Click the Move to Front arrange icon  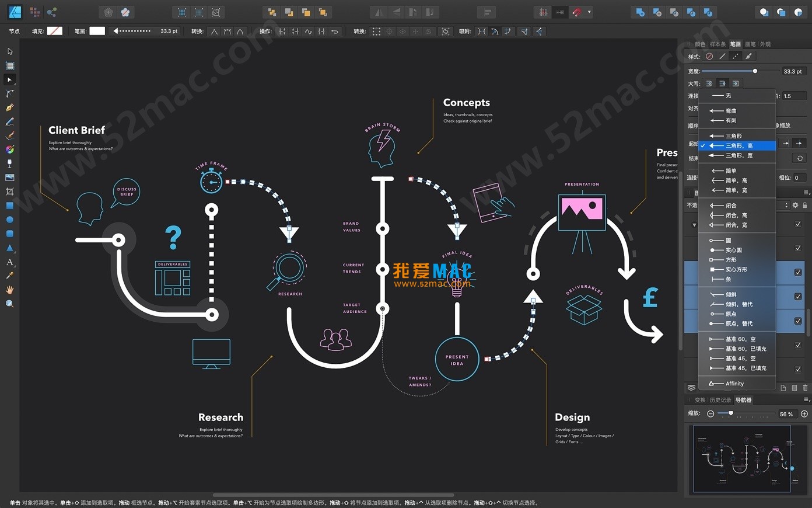coord(323,12)
